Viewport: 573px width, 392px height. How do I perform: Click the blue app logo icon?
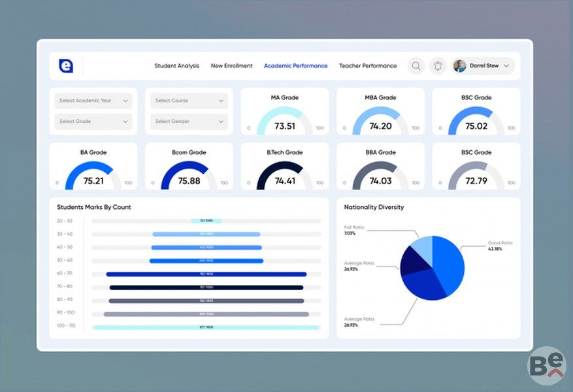tap(65, 66)
